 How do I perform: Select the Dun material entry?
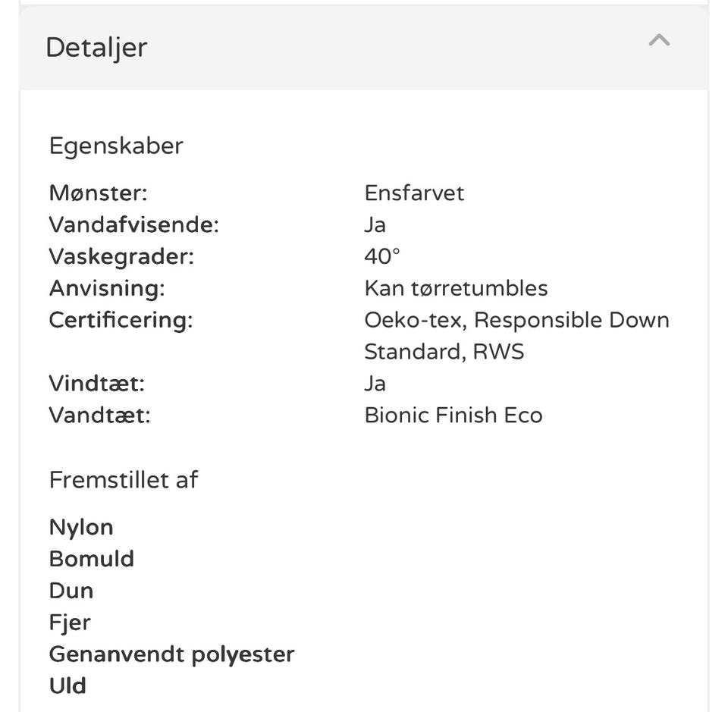tap(71, 591)
